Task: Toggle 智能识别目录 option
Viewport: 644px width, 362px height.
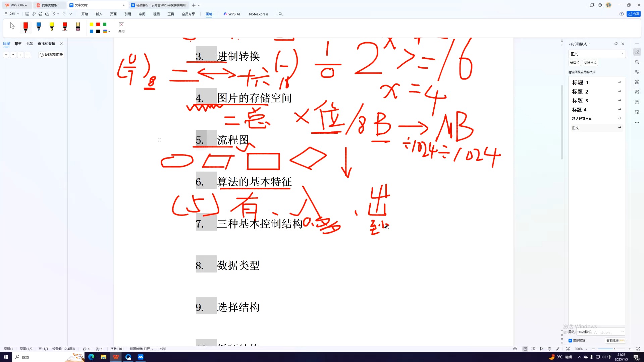Action: click(51, 55)
